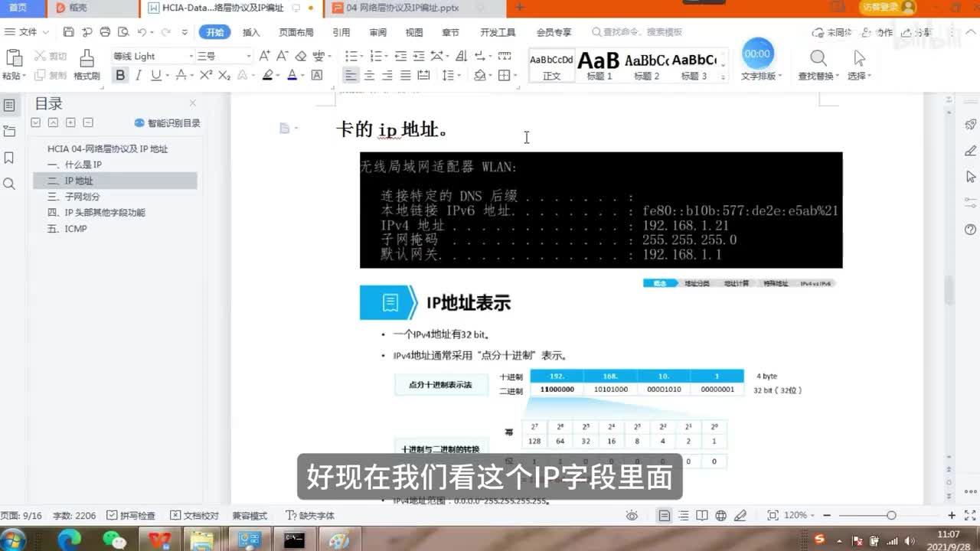This screenshot has width=980, height=551.
Task: Select outline entry 五、ICMP
Action: click(x=67, y=229)
